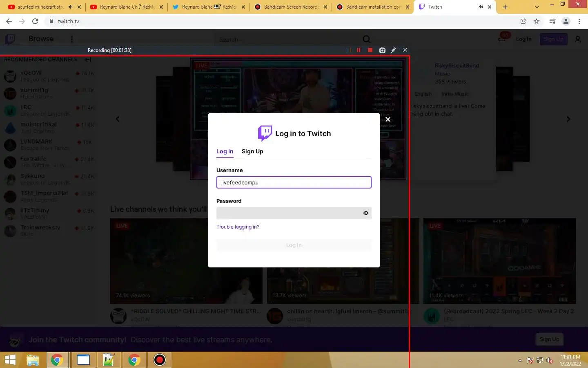Viewport: 588px width, 368px height.
Task: Click the RiskyBiscuitBand channel name
Action: click(x=457, y=65)
